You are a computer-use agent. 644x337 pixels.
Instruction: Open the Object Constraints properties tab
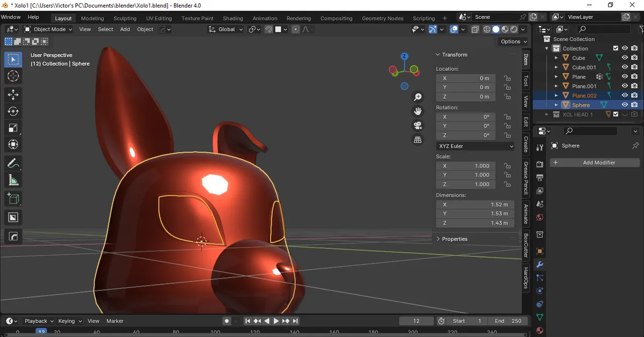click(540, 304)
